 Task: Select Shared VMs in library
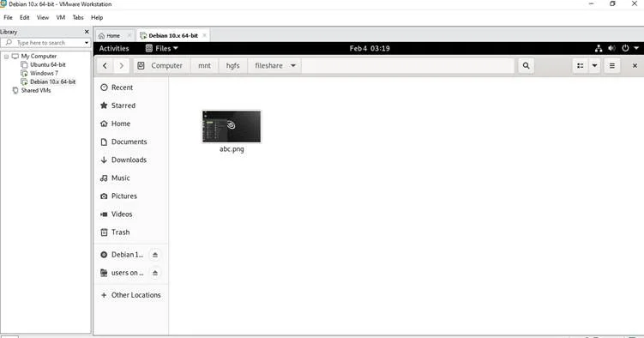(36, 90)
